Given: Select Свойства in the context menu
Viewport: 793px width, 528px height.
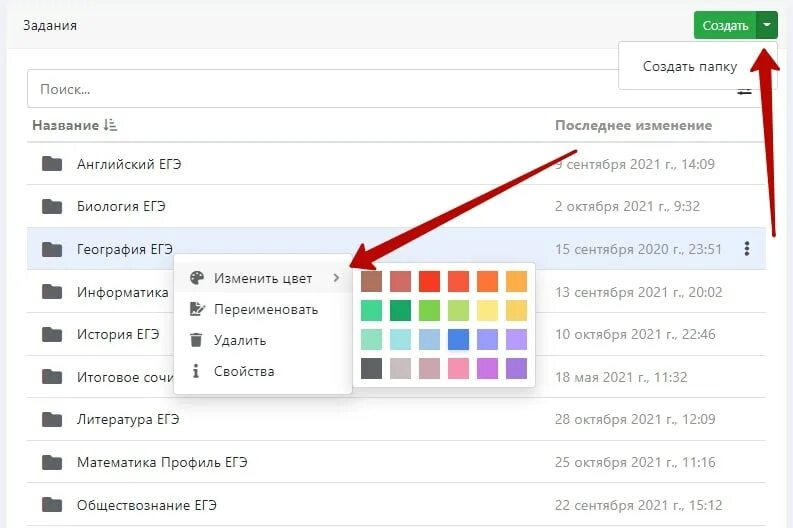Looking at the screenshot, I should click(x=263, y=371).
